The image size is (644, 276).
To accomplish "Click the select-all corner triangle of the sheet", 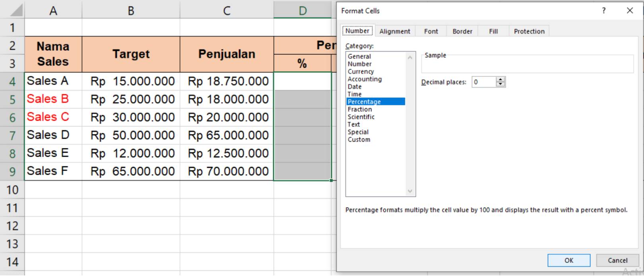I will [x=16, y=10].
